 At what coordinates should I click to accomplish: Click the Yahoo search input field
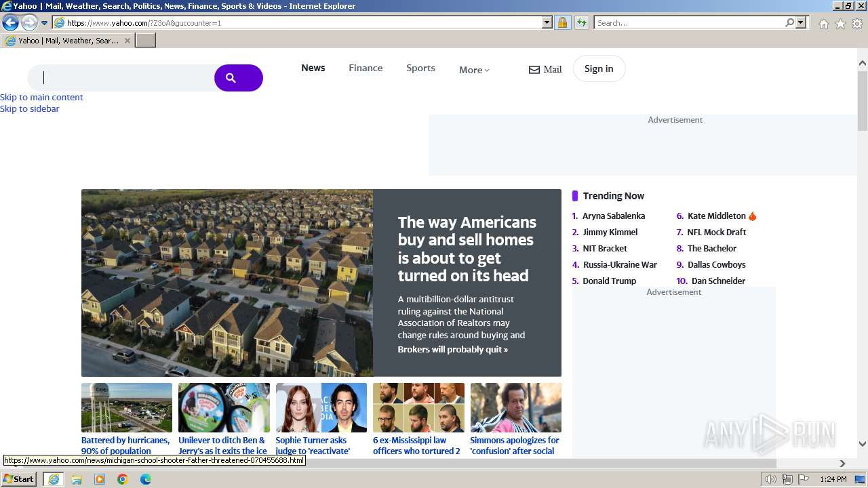coord(121,78)
